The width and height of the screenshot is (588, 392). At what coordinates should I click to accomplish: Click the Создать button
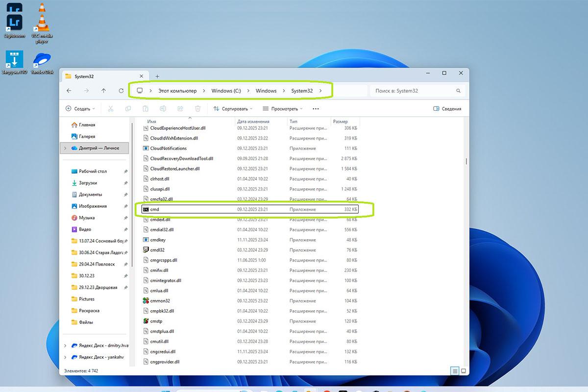tap(78, 109)
